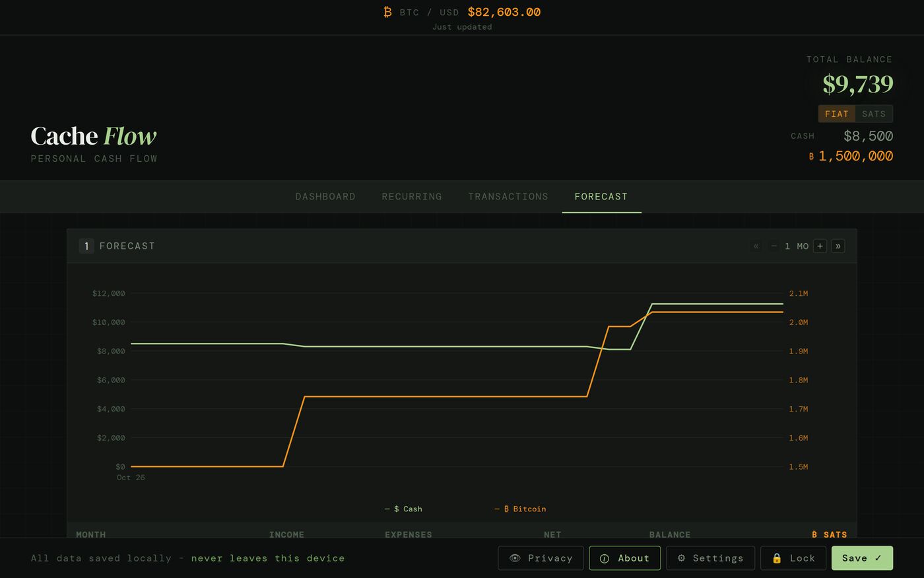This screenshot has width=924, height=578.
Task: Click the "1 MO" forecast range label
Action: (797, 246)
